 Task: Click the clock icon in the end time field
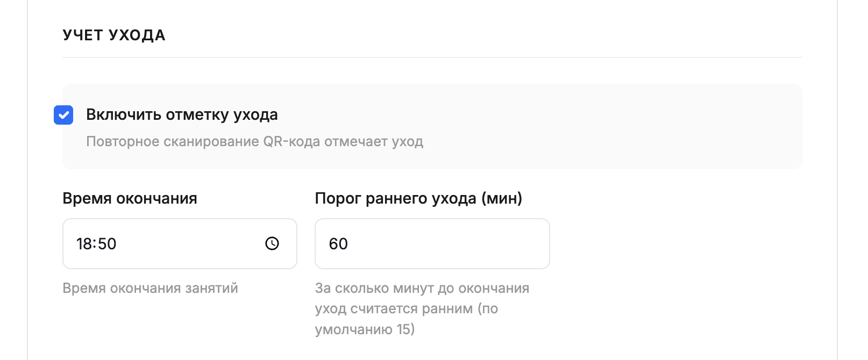point(272,243)
